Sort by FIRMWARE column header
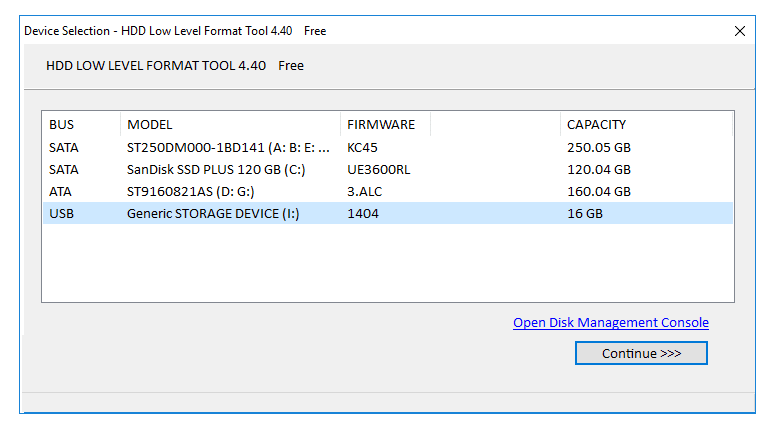 tap(385, 125)
